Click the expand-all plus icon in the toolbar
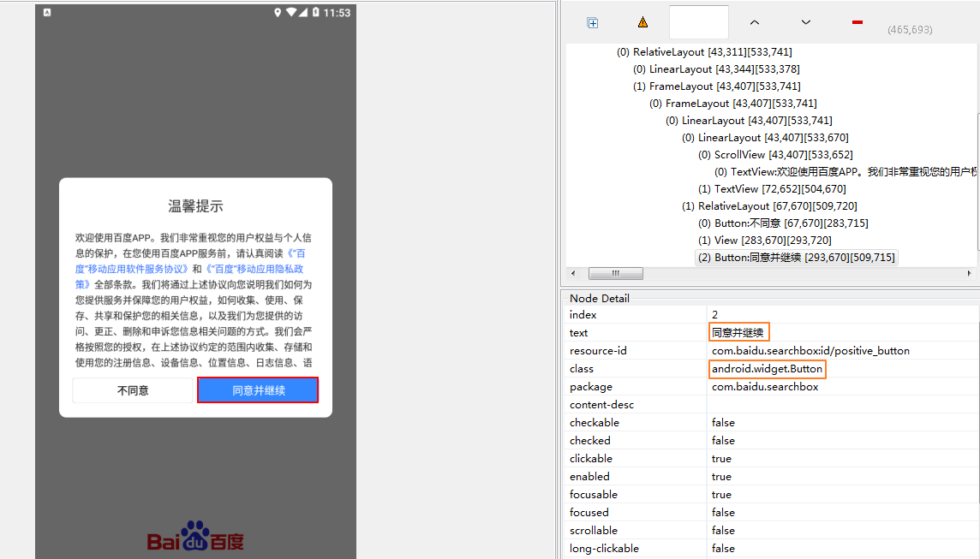The image size is (980, 559). (593, 23)
